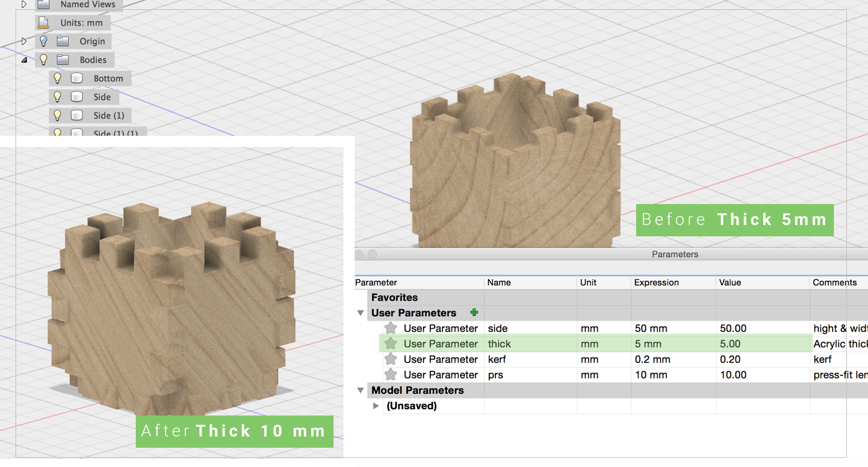Select the Side (1) body in browser
Image resolution: width=868 pixels, height=467 pixels.
pos(109,116)
